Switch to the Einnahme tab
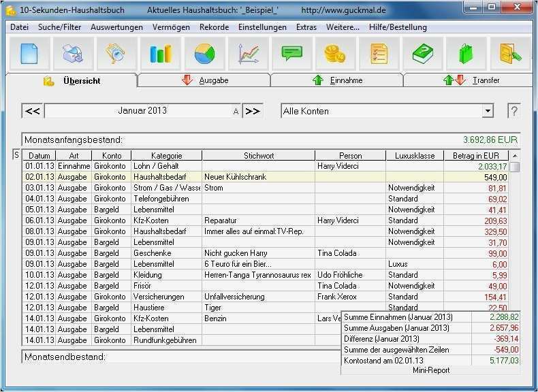538x392 pixels. pos(337,80)
